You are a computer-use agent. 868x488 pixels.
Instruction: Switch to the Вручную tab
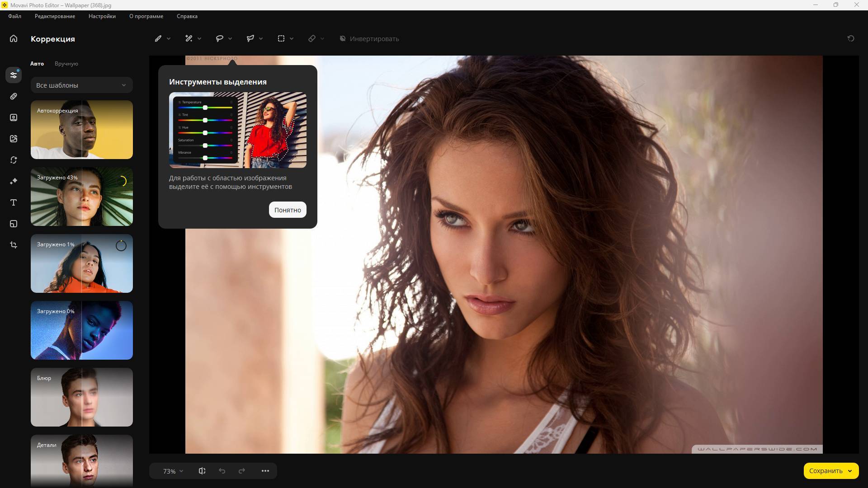click(x=66, y=64)
